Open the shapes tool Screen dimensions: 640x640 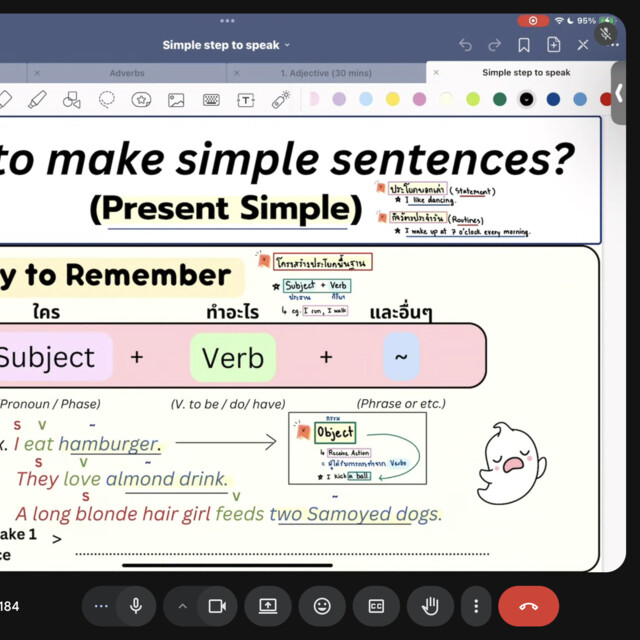pyautogui.click(x=71, y=99)
